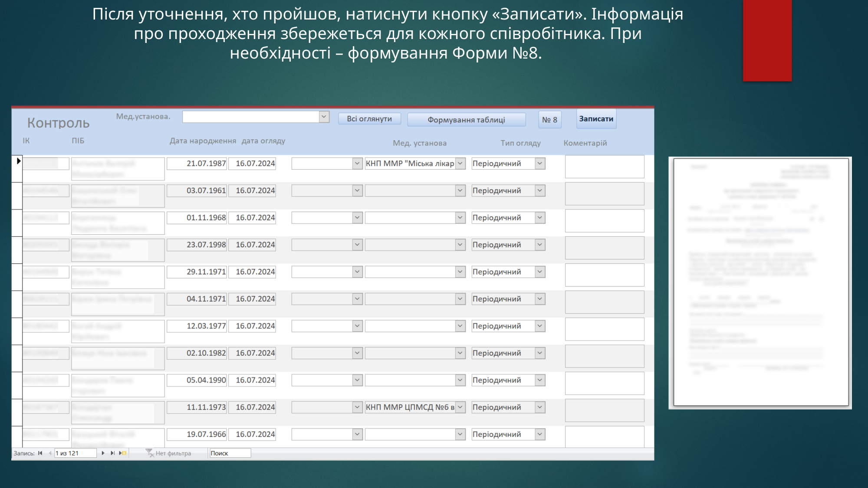868x488 pixels.
Task: Click the 'Записати' button
Action: tap(596, 119)
